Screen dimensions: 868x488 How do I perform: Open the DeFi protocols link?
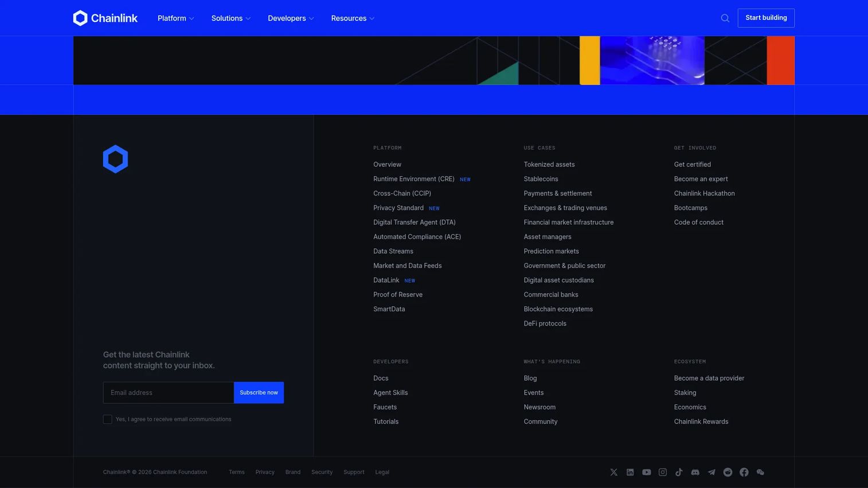pyautogui.click(x=545, y=323)
